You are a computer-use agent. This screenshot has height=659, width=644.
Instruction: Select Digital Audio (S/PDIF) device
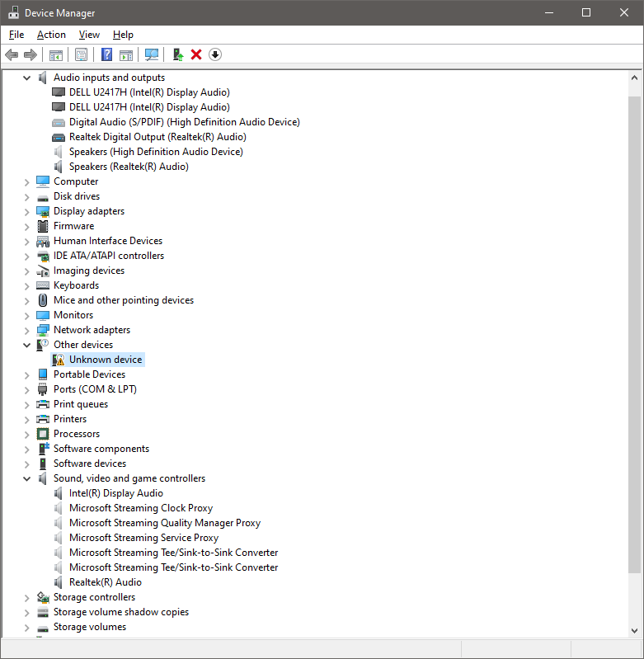185,122
